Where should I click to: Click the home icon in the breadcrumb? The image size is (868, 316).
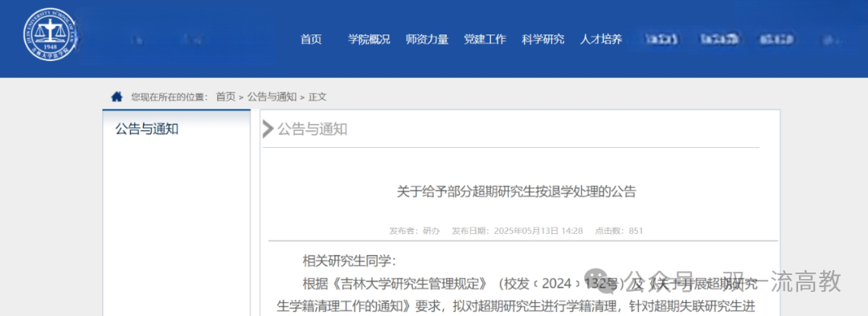pyautogui.click(x=117, y=96)
